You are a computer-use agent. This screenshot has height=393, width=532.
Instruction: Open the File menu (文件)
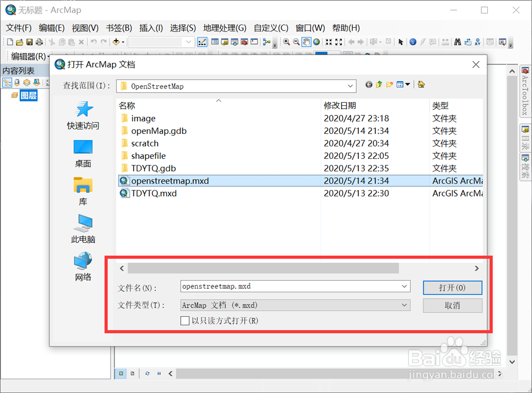(x=19, y=28)
